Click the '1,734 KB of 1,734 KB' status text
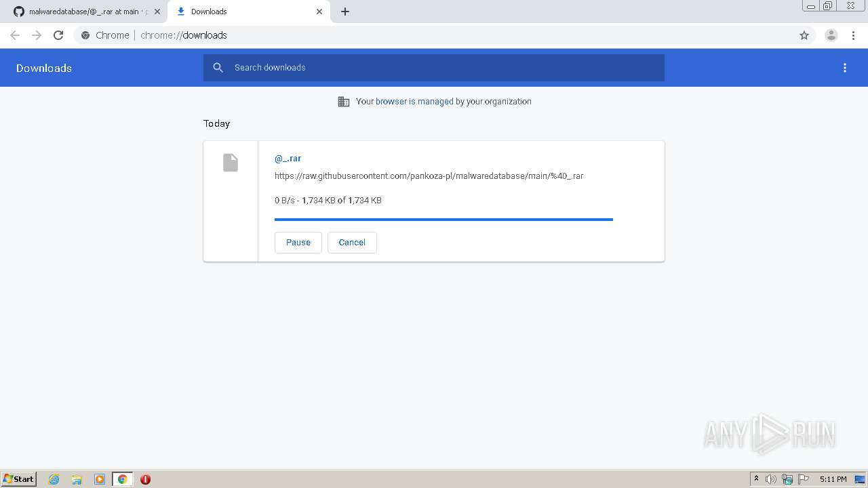 click(342, 201)
